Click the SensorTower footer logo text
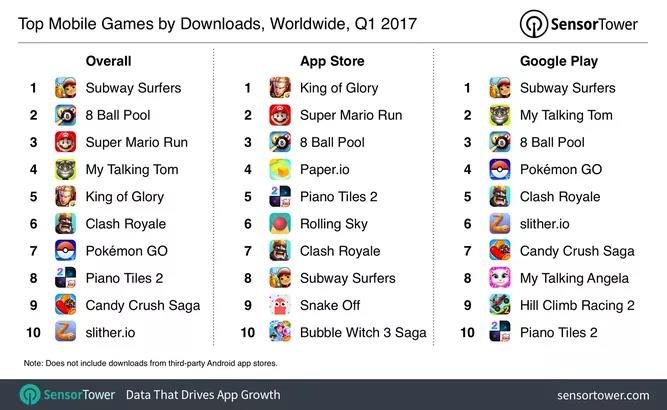The height and width of the screenshot is (410, 667). [79, 395]
